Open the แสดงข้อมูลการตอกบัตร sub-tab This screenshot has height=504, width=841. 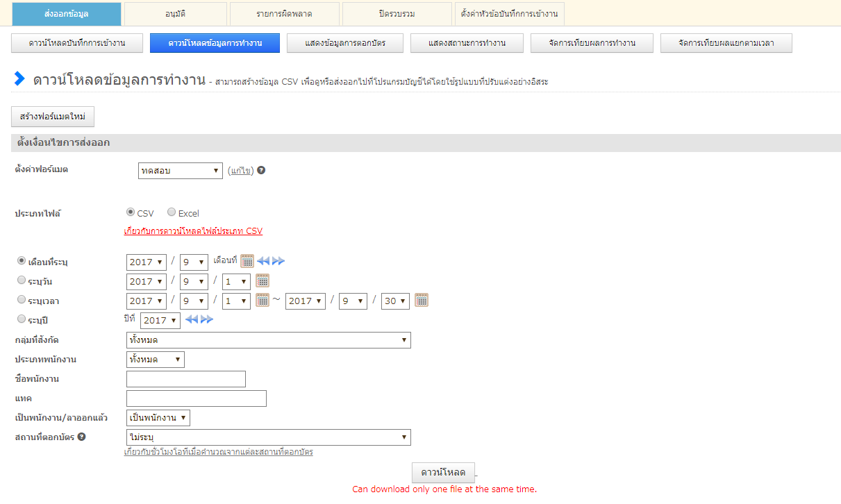click(x=344, y=43)
